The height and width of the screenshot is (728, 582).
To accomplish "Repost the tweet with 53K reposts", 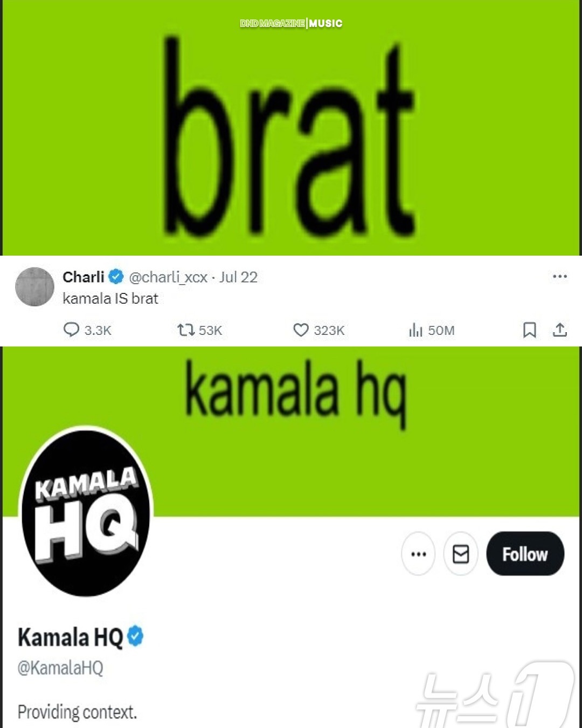I will 186,329.
